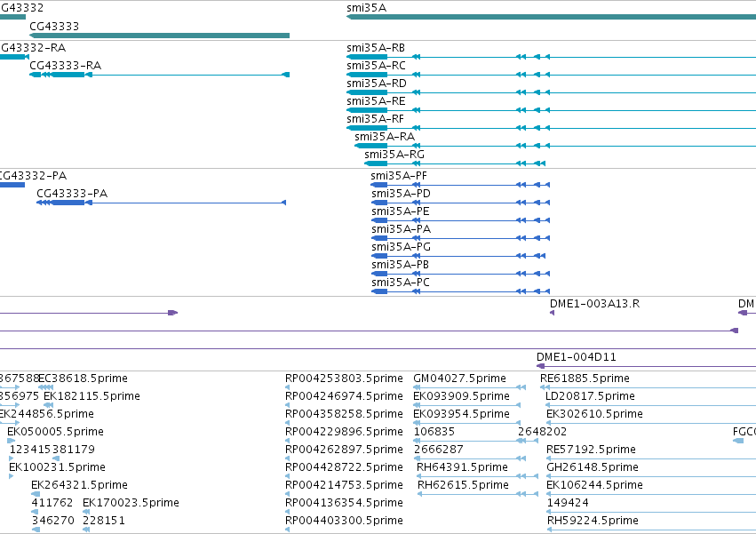Click the 2666287 feature label
Viewport: 756px width, 534px height.
pyautogui.click(x=438, y=450)
